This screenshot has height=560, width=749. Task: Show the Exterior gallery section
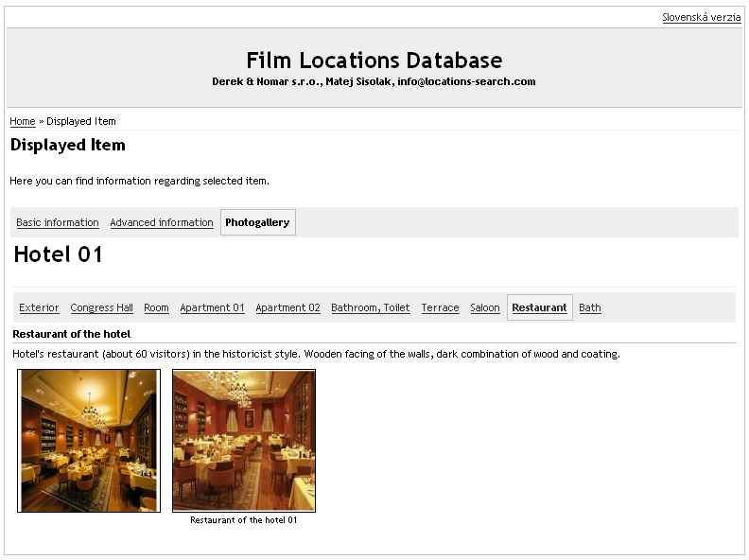tap(39, 307)
